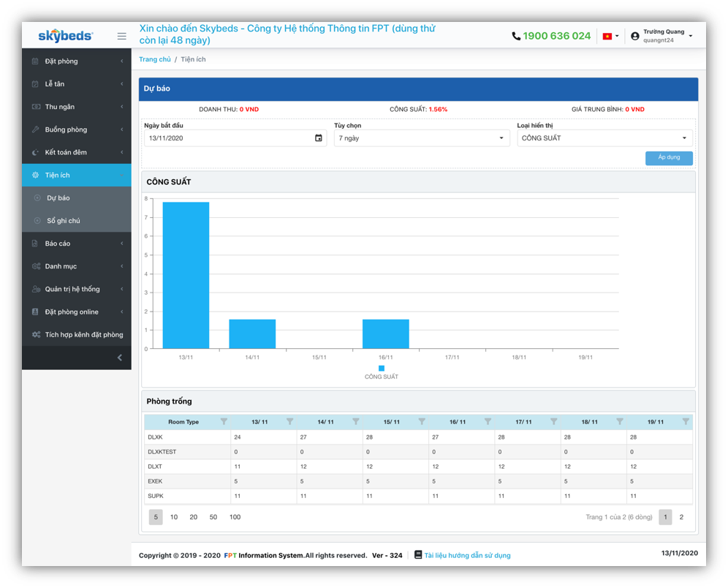Click the filter icon in 19/11 column
728x588 pixels.
pos(685,422)
